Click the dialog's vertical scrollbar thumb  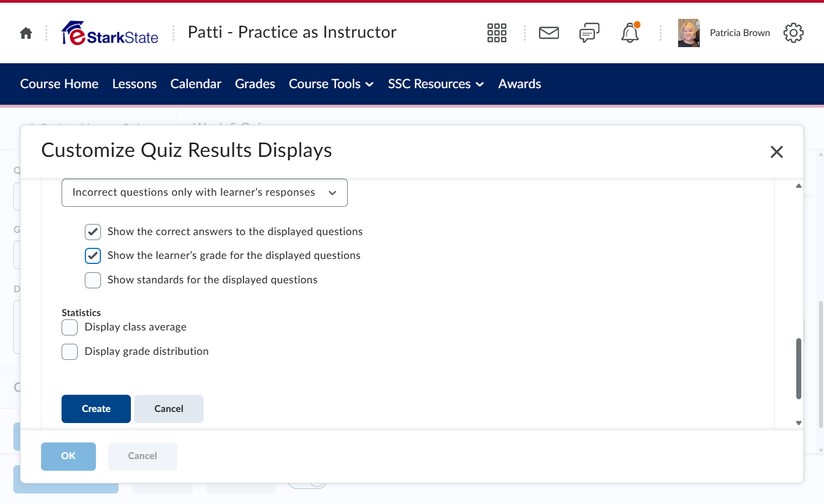coord(798,368)
